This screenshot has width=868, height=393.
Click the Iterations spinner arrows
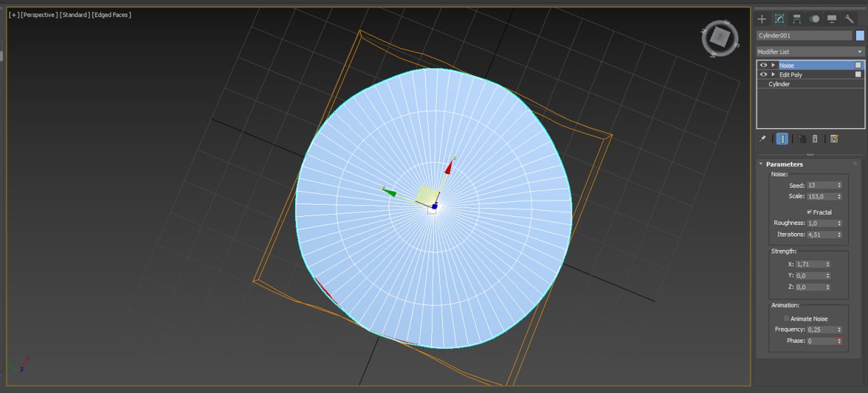coord(840,234)
